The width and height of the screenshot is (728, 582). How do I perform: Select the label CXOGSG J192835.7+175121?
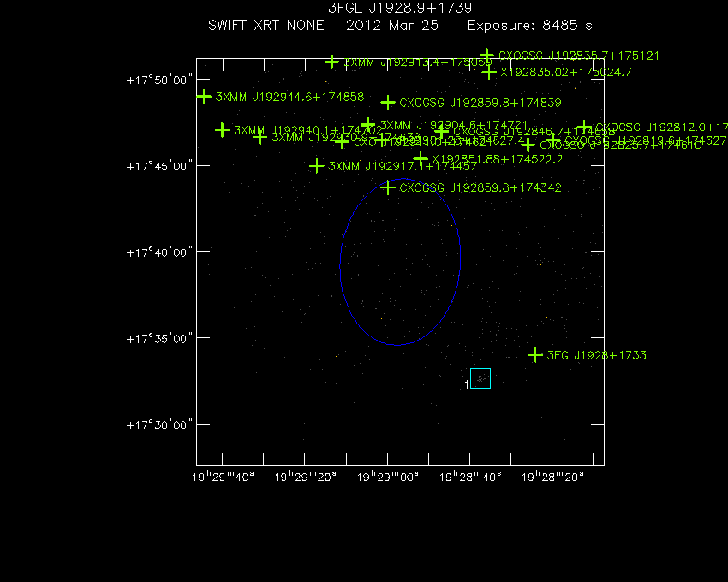[x=579, y=56]
